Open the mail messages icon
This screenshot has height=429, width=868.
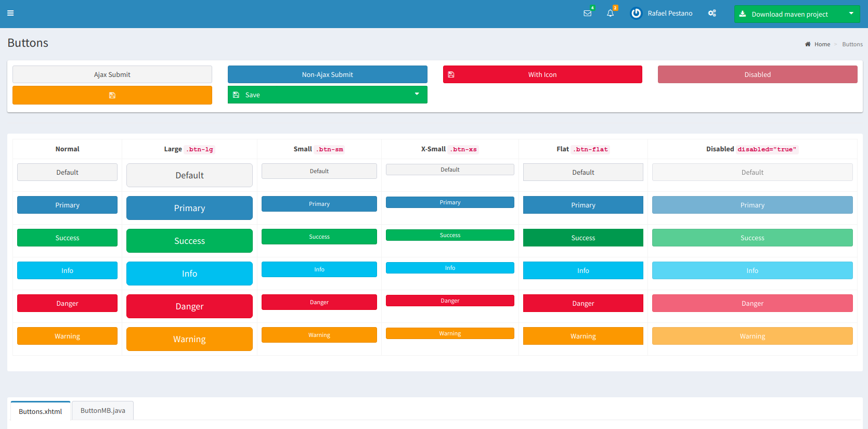click(x=588, y=14)
